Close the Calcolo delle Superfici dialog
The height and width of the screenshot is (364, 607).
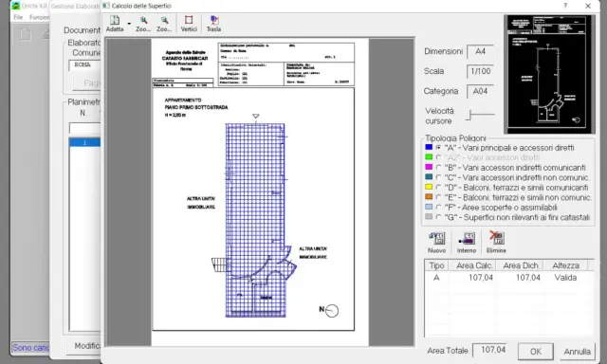point(588,6)
